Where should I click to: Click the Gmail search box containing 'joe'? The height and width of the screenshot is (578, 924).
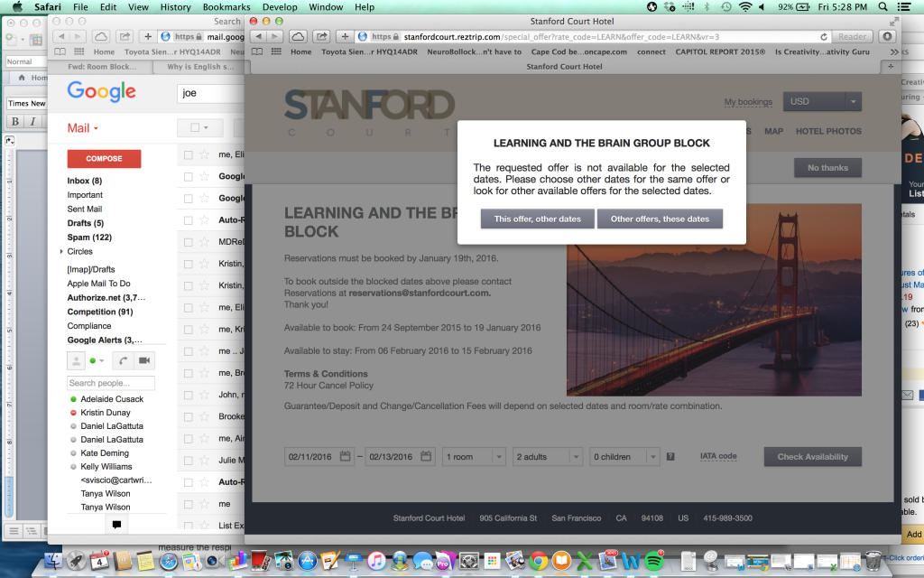click(211, 93)
